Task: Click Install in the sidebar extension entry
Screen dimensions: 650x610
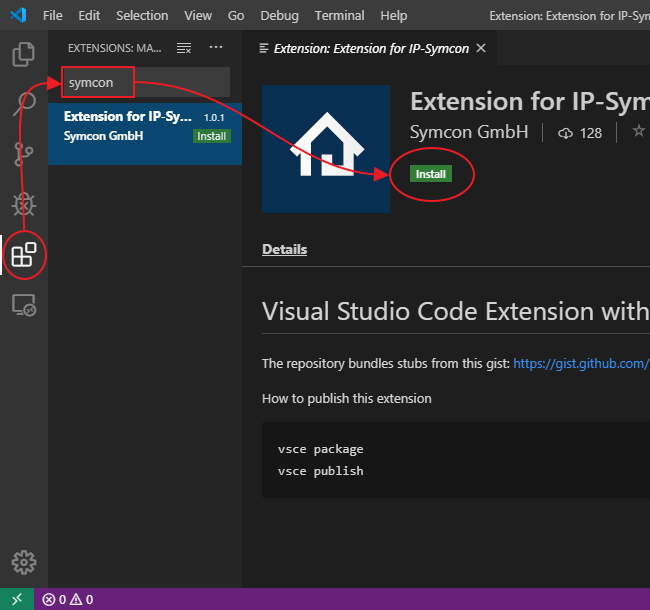Action: [x=211, y=136]
